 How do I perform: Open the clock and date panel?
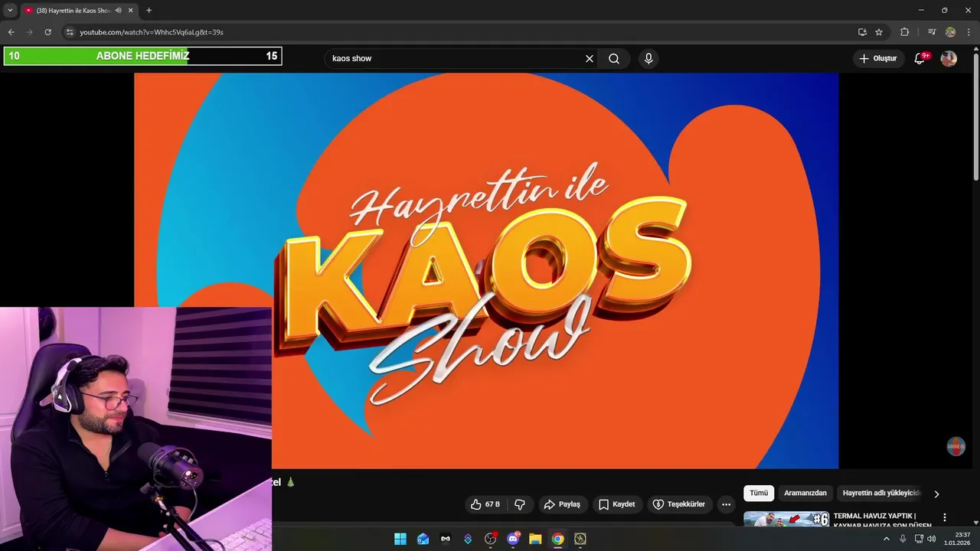click(x=957, y=539)
